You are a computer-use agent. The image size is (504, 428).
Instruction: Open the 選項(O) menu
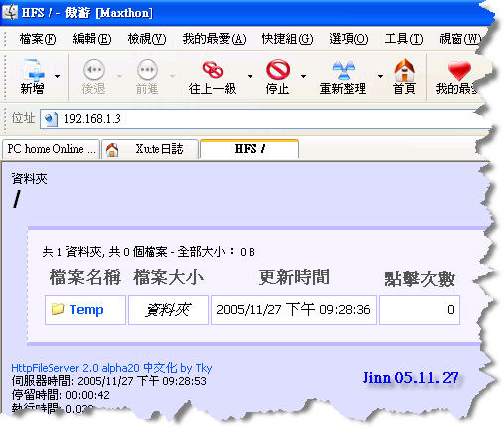pos(349,39)
